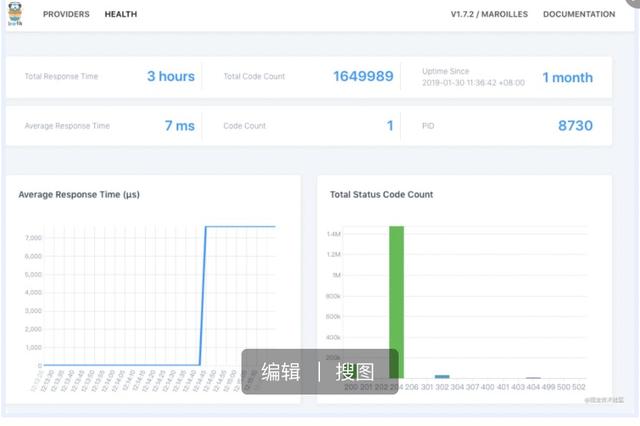
Task: Click the small blue 302 status bar
Action: (x=442, y=377)
